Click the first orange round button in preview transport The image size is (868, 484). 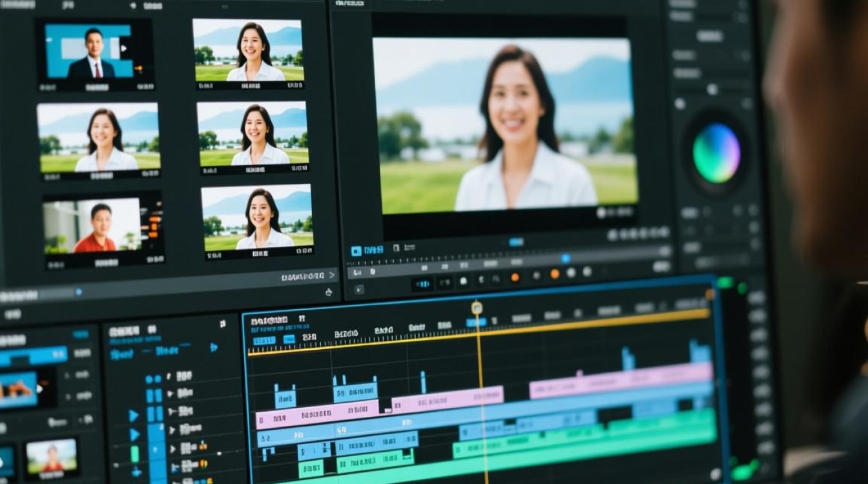point(515,277)
